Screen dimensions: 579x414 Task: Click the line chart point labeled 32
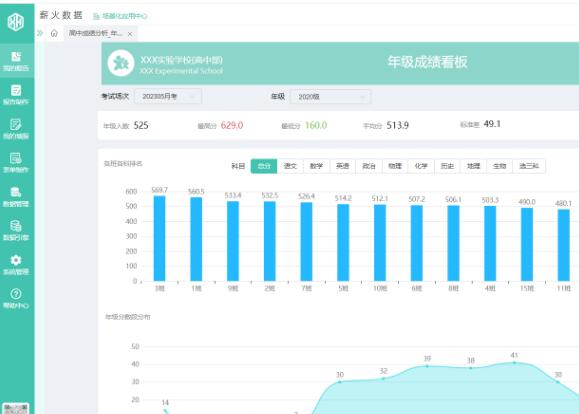384,379
